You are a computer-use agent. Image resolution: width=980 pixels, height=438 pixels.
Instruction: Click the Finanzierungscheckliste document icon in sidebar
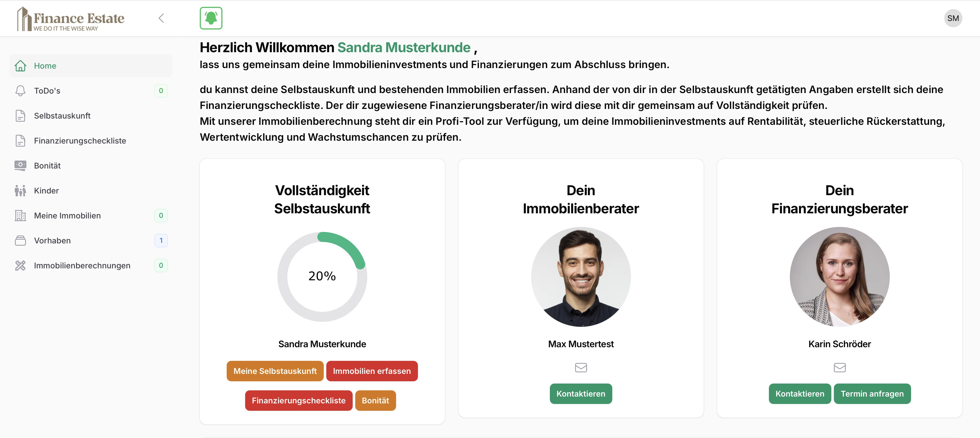coord(20,141)
